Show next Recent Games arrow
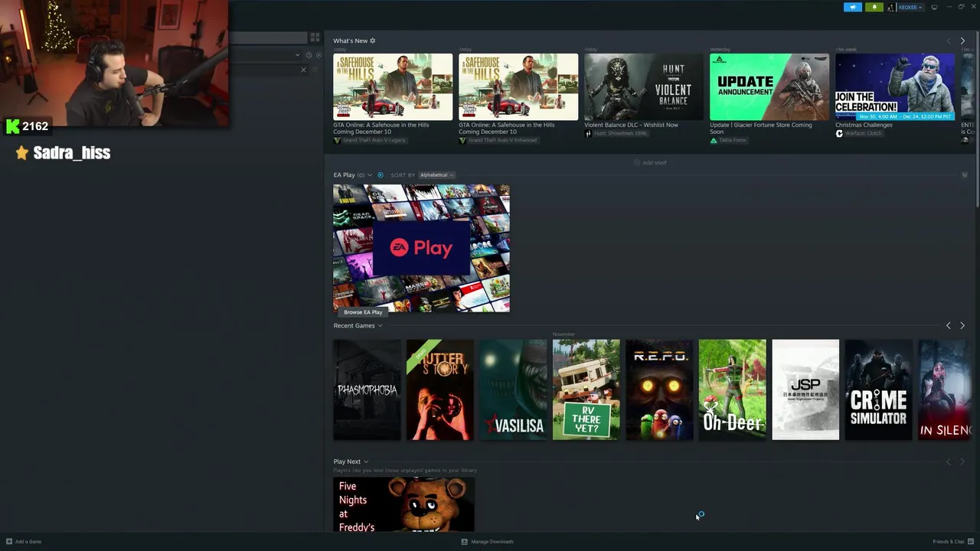The height and width of the screenshot is (551, 980). (962, 326)
